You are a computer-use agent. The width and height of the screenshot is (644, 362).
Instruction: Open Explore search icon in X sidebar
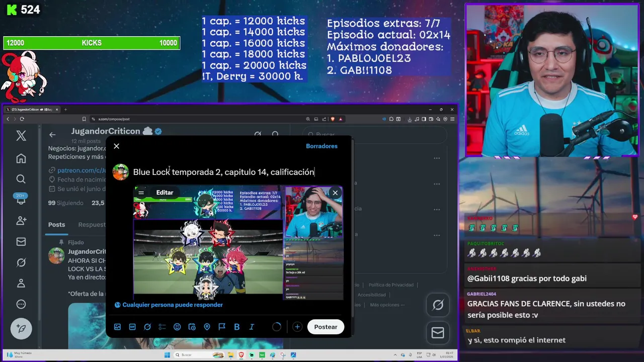(21, 179)
